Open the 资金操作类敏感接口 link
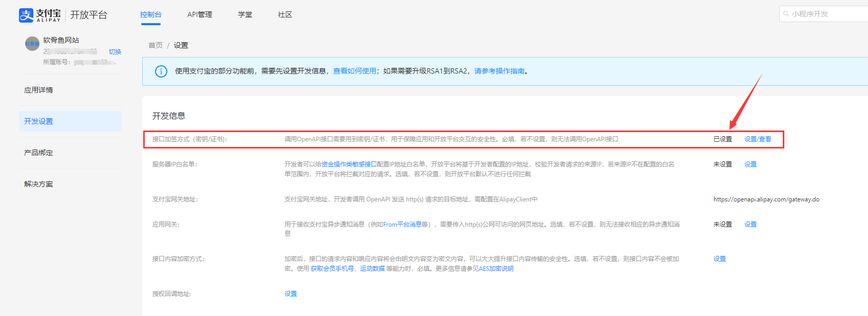This screenshot has height=316, width=868. (x=349, y=164)
